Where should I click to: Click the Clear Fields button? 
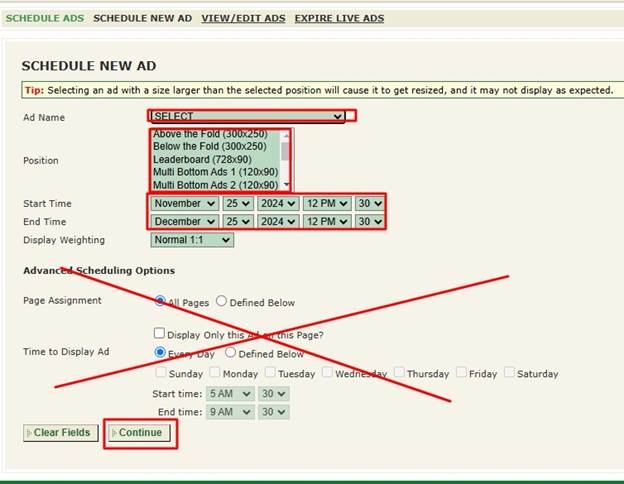click(60, 433)
